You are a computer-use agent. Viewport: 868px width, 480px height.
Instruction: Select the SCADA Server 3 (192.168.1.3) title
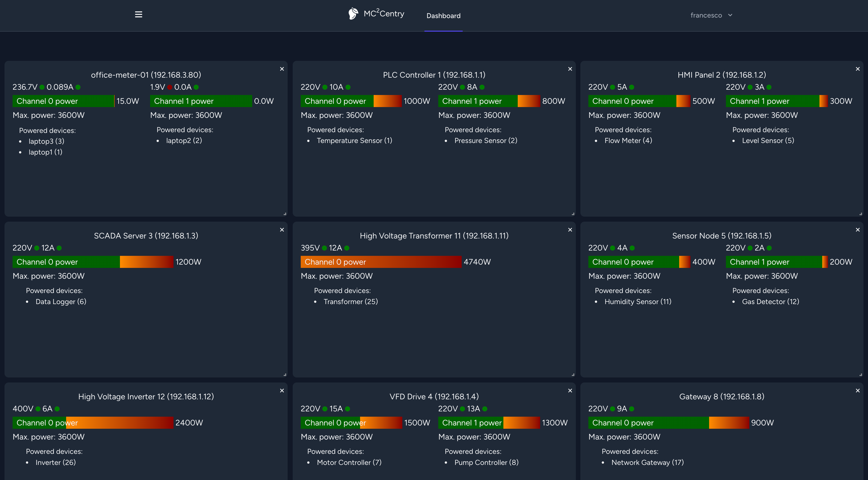pyautogui.click(x=146, y=236)
